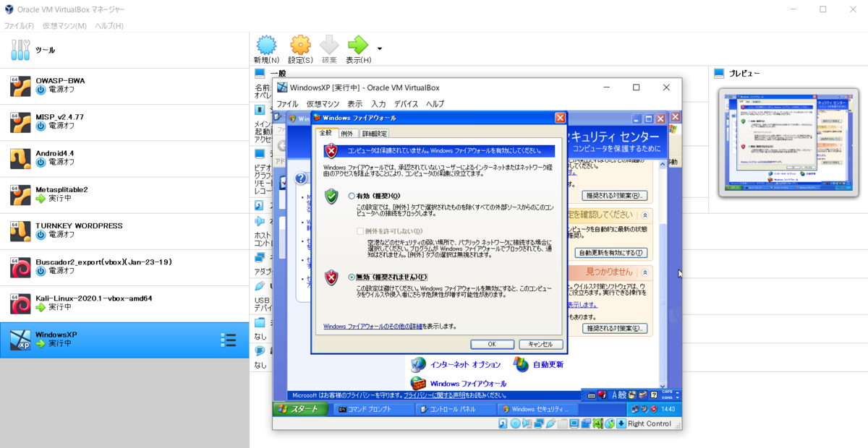
Task: Click the Discard (破棄) toolbar icon
Action: (x=329, y=45)
